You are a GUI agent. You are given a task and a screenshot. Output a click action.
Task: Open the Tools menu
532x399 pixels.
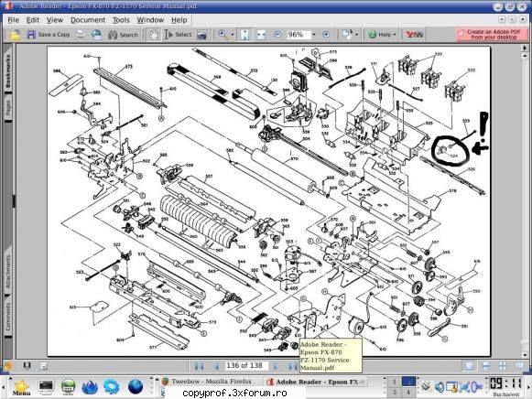(x=121, y=20)
